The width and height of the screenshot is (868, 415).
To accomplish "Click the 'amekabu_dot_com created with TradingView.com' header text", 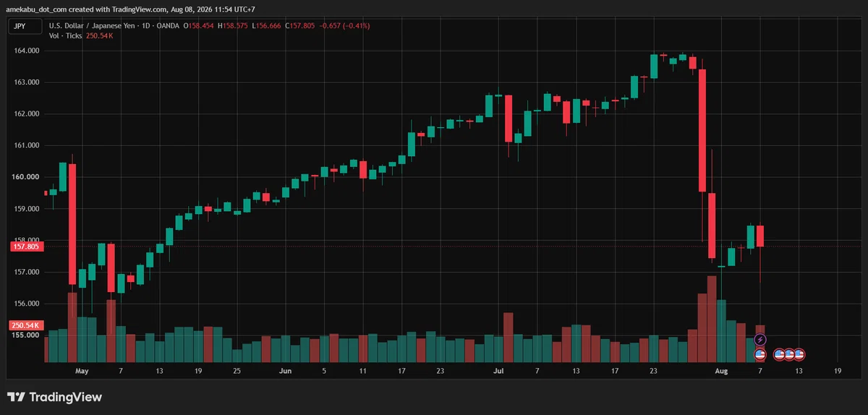I will point(85,8).
